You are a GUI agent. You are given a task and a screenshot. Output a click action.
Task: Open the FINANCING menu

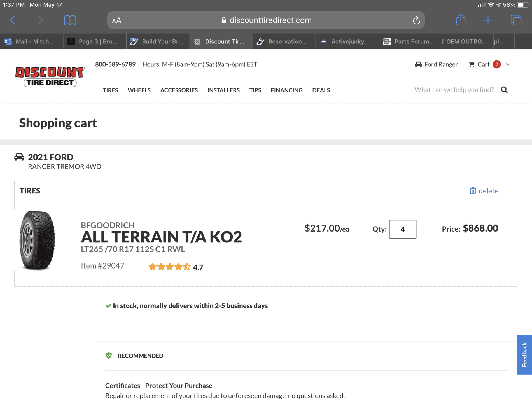[x=286, y=90]
